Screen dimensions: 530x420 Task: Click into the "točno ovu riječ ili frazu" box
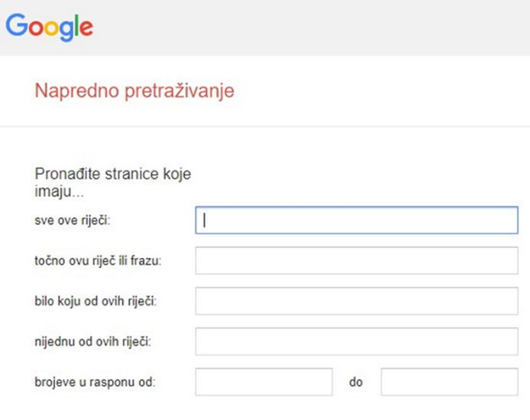tap(357, 260)
